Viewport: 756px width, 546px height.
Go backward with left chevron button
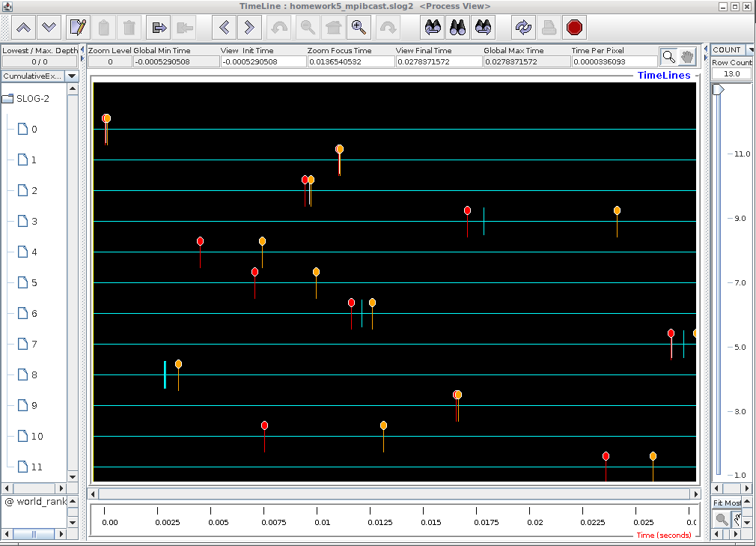(x=225, y=28)
